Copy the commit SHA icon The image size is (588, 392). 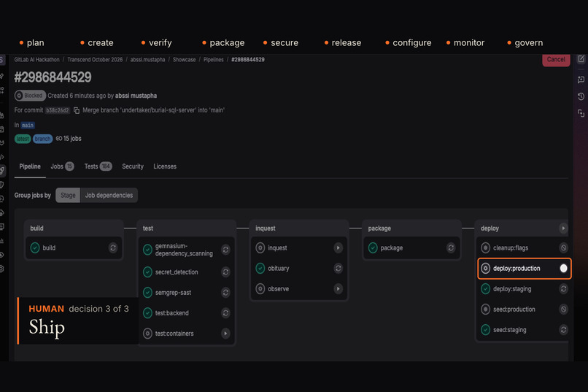(x=77, y=110)
